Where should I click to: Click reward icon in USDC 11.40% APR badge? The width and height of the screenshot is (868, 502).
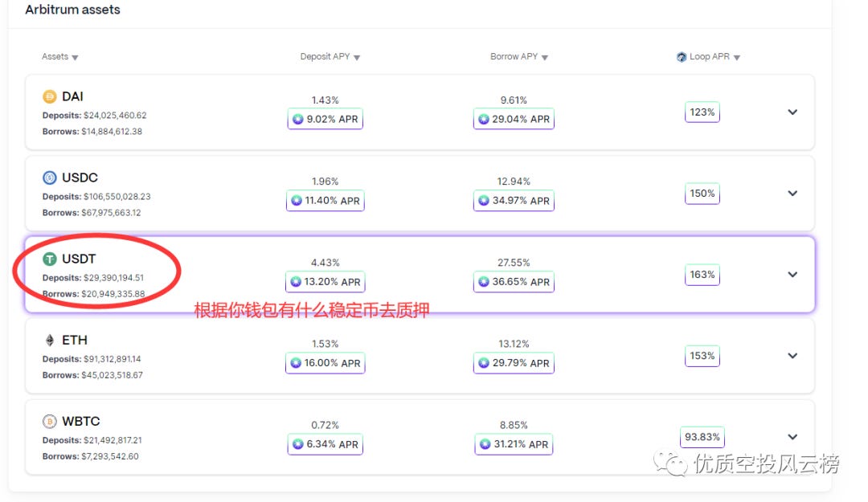coord(297,200)
